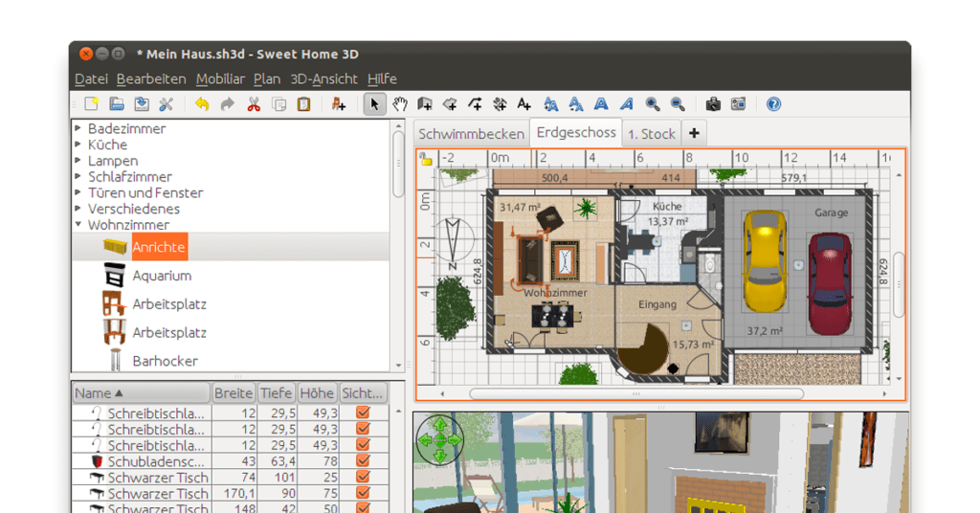This screenshot has height=513, width=980.
Task: Sort furniture by Tiefe column header
Action: (x=277, y=393)
